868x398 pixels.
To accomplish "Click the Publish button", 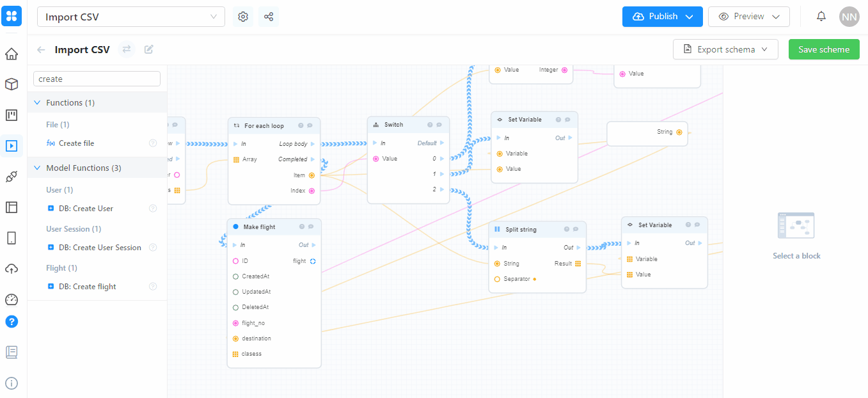I will [x=662, y=17].
